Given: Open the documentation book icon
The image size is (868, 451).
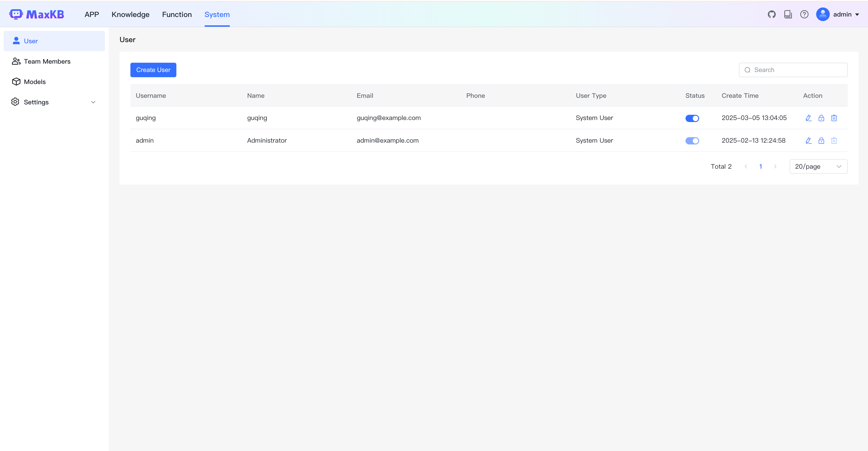Looking at the screenshot, I should tap(788, 14).
